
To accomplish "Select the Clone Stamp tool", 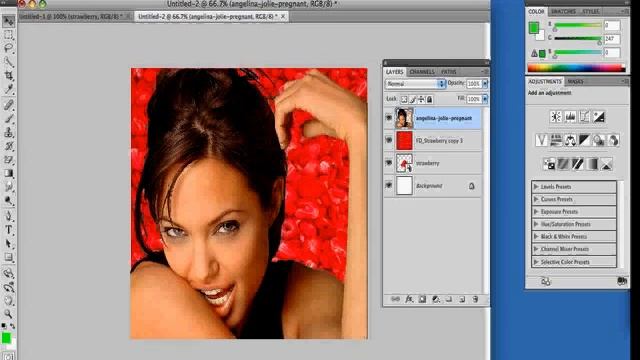I will pyautogui.click(x=9, y=132).
